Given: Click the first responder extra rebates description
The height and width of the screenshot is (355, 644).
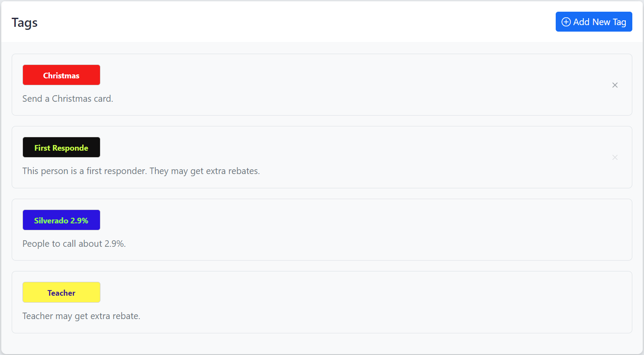Looking at the screenshot, I should (141, 171).
